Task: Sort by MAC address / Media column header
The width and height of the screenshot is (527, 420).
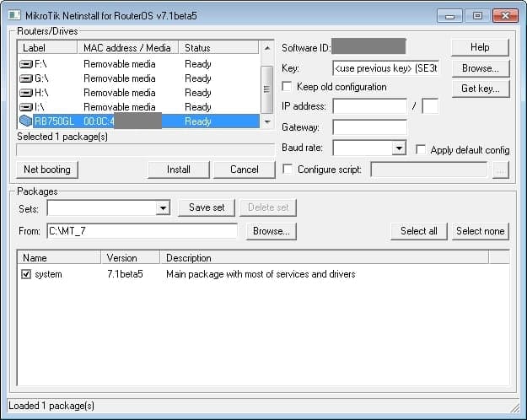Action: tap(127, 48)
